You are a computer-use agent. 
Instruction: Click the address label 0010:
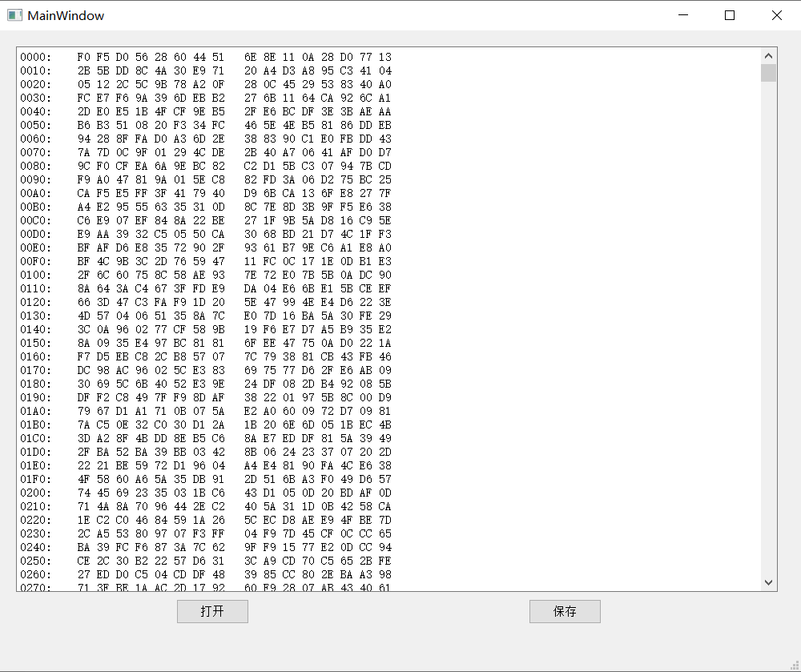pyautogui.click(x=36, y=70)
